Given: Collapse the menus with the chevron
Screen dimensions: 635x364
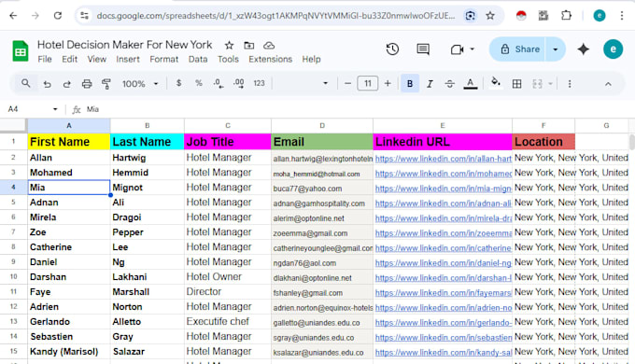Looking at the screenshot, I should (608, 84).
